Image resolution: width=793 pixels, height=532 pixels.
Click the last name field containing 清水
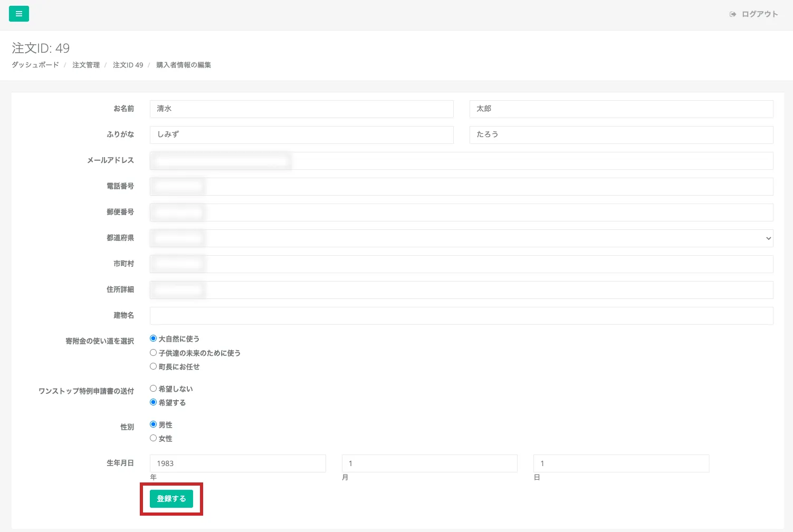pos(301,109)
